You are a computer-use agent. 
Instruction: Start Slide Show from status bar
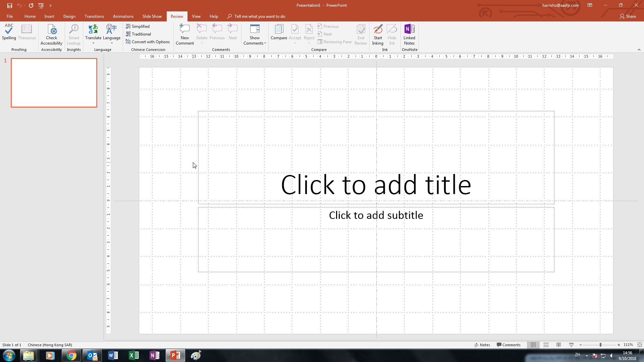pyautogui.click(x=571, y=345)
